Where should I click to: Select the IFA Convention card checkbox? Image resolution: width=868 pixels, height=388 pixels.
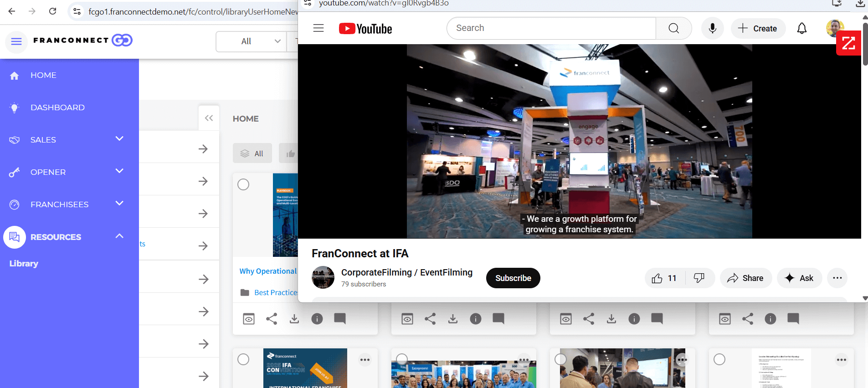pyautogui.click(x=243, y=359)
